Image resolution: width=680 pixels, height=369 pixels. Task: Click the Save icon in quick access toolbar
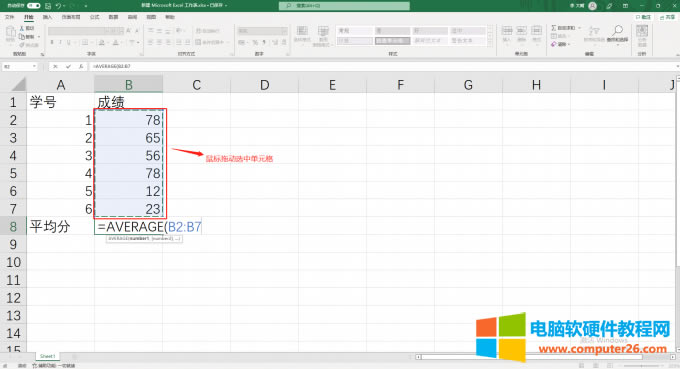[x=48, y=6]
